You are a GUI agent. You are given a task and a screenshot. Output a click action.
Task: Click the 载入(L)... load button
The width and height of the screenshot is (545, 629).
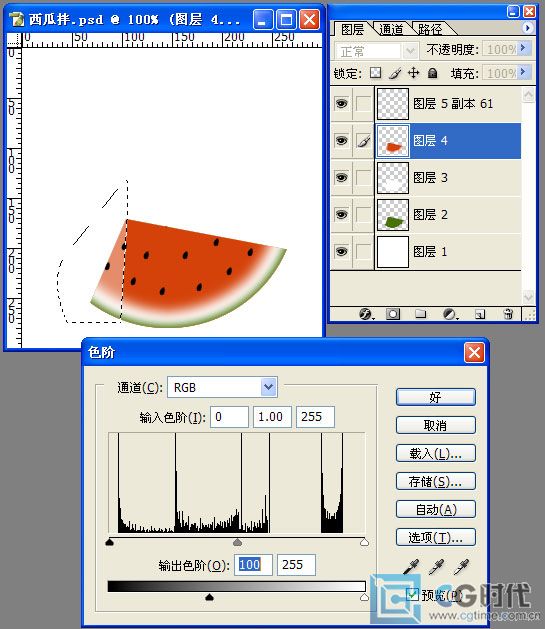pos(436,453)
